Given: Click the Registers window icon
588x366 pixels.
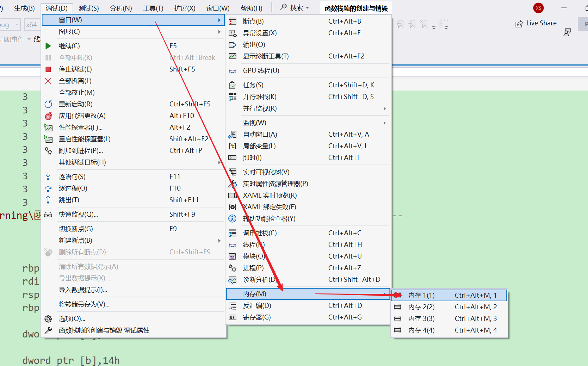Looking at the screenshot, I should [x=233, y=317].
